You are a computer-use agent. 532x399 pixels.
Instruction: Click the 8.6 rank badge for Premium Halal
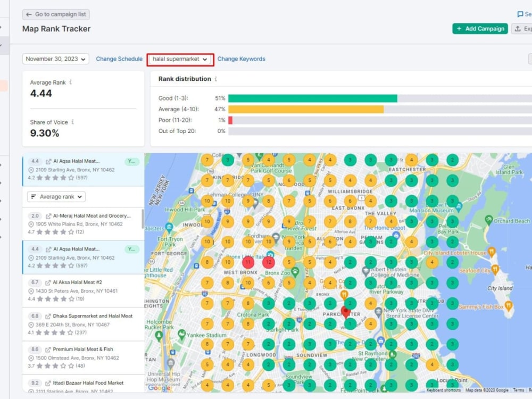[35, 350]
